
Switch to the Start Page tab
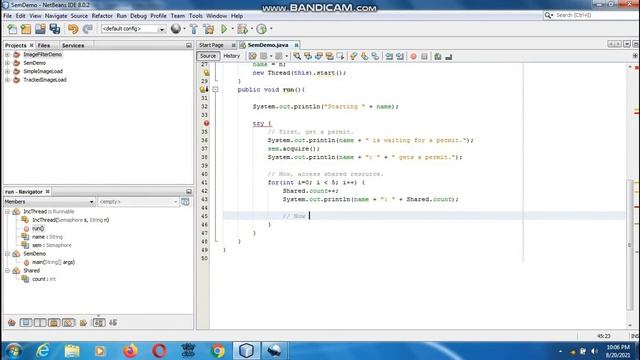click(211, 45)
